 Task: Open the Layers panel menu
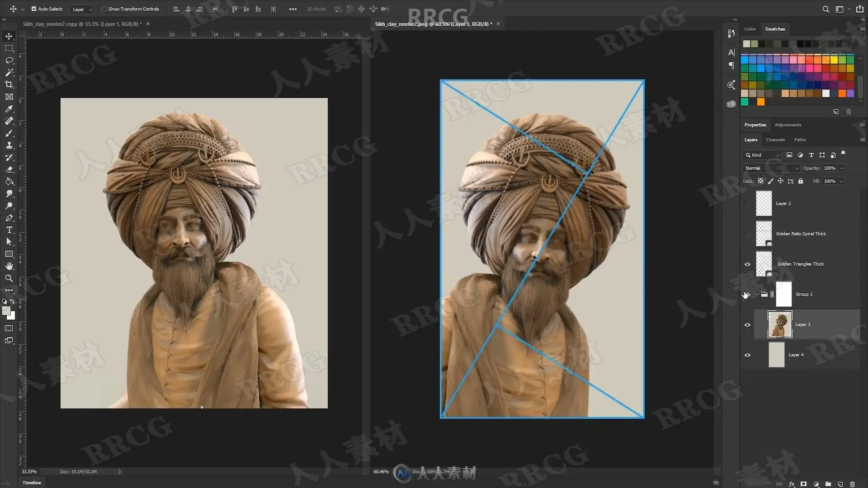(x=862, y=140)
